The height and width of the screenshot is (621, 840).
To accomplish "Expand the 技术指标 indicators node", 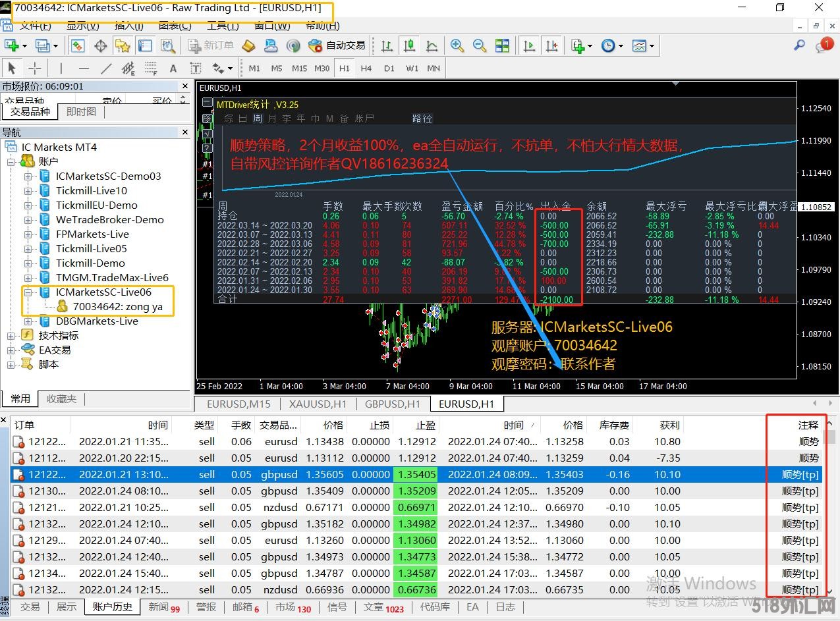I will point(12,335).
